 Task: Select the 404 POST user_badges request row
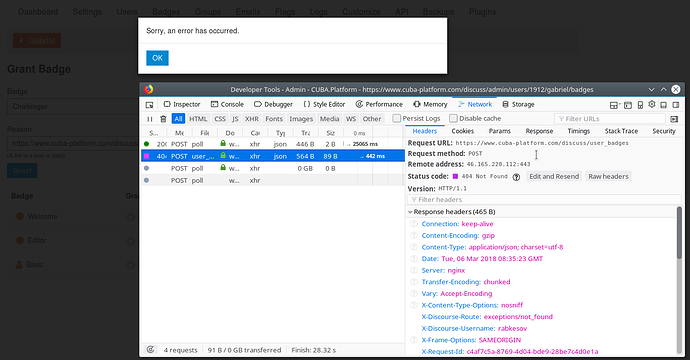point(273,156)
